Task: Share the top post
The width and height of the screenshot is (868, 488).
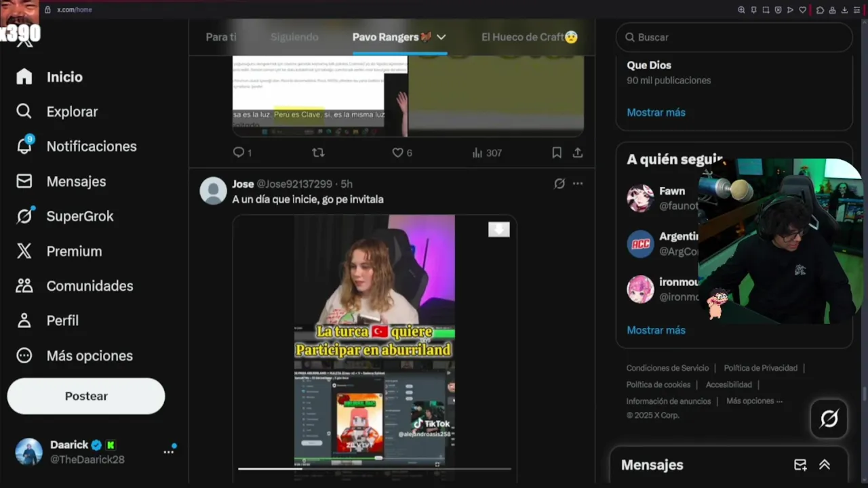Action: [578, 153]
